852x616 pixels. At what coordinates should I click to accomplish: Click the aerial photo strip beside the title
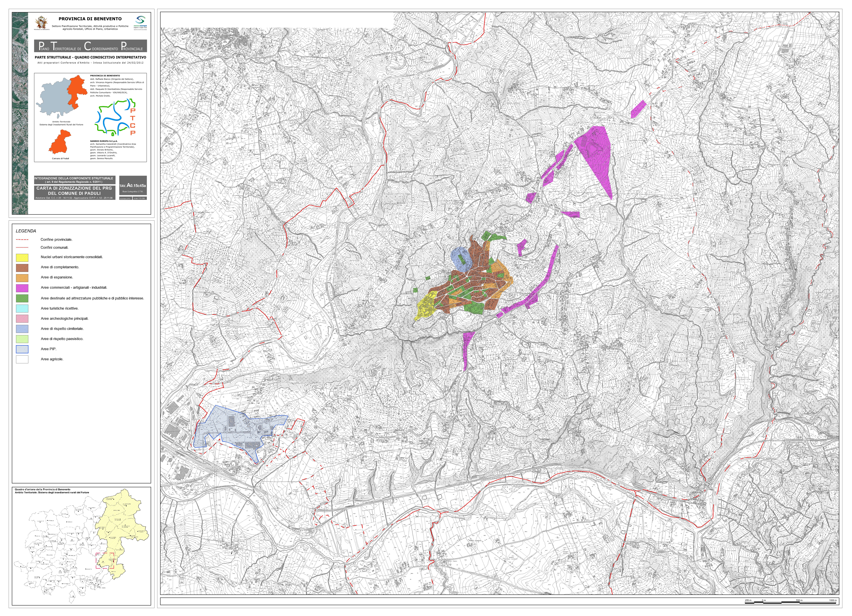20,113
